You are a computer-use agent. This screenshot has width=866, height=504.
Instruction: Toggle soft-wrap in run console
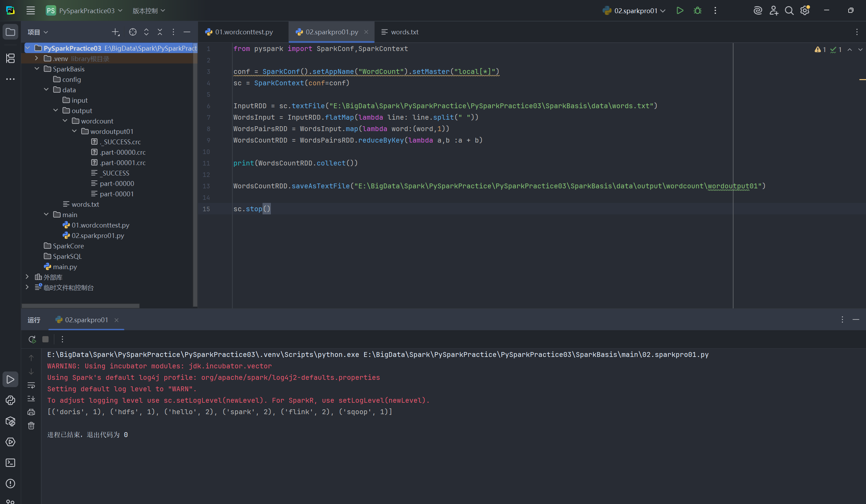[x=31, y=385]
